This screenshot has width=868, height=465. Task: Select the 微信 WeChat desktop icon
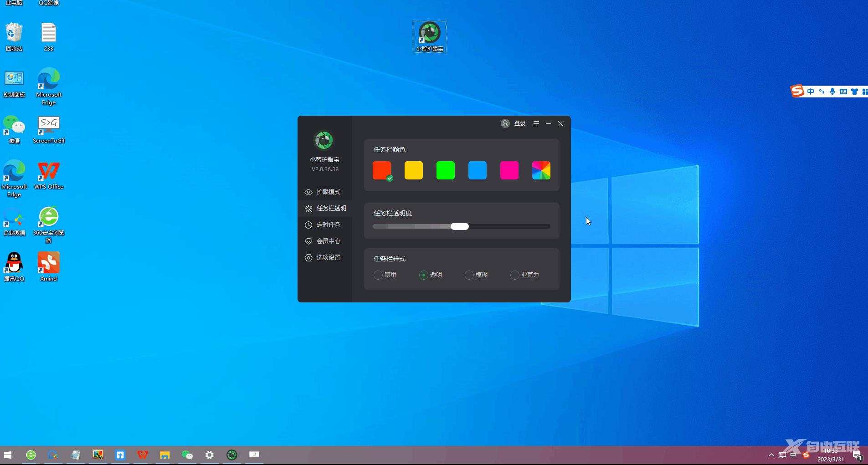[14, 129]
